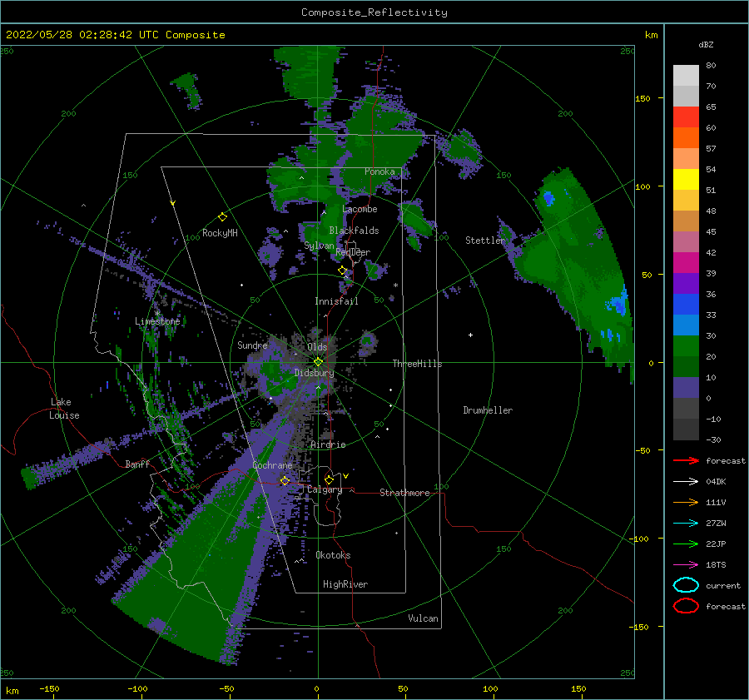This screenshot has height=700, width=749.
Task: Click the blue 33-36 dBZ swatch
Action: 686,305
